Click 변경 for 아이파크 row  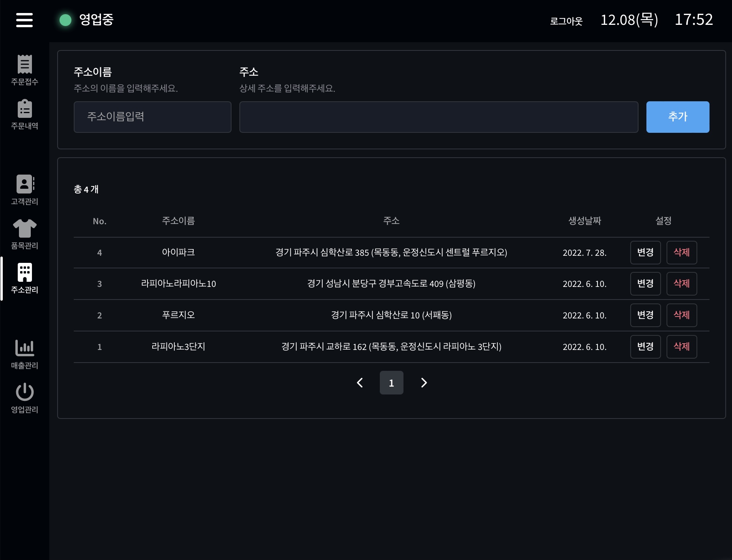point(645,253)
